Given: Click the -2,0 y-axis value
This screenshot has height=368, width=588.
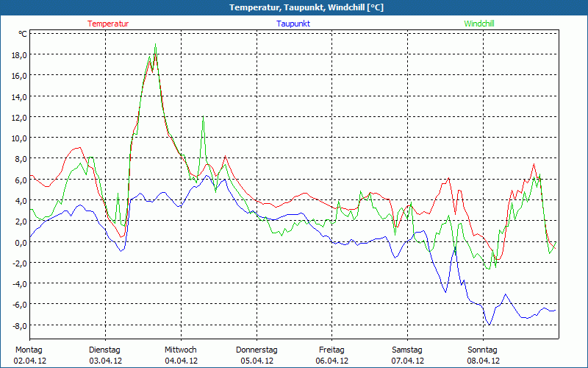Looking at the screenshot, I should (x=21, y=263).
